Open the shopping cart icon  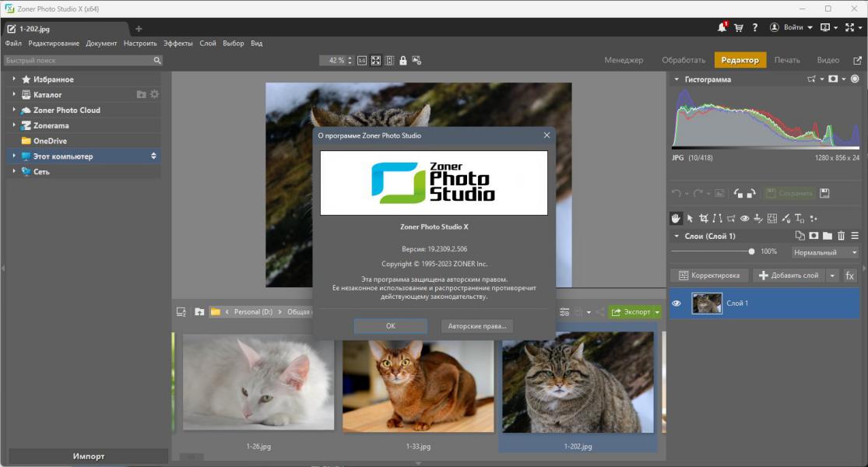[x=739, y=28]
